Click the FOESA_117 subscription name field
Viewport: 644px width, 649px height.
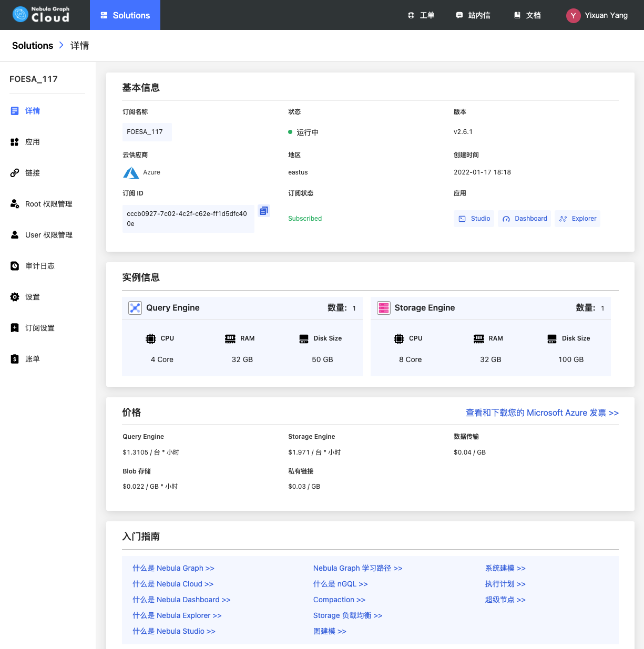coord(147,132)
